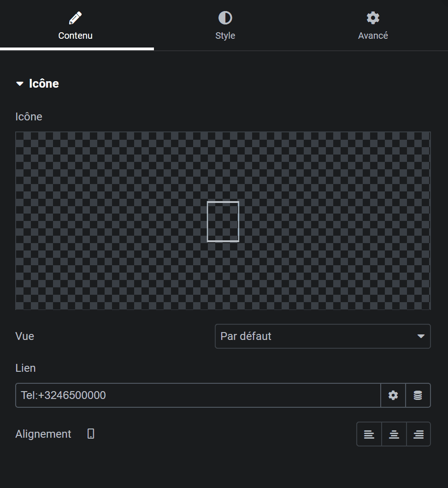
Task: Open the Style tab
Action: point(225,25)
